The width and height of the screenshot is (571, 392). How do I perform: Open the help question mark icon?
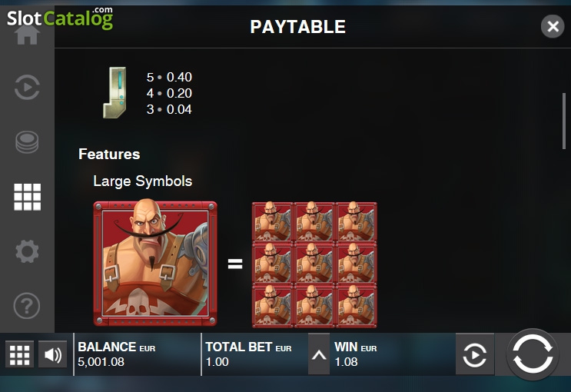coord(27,306)
